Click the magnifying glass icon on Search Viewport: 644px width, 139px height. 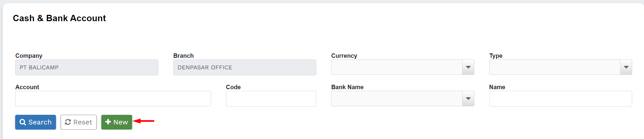coord(23,122)
